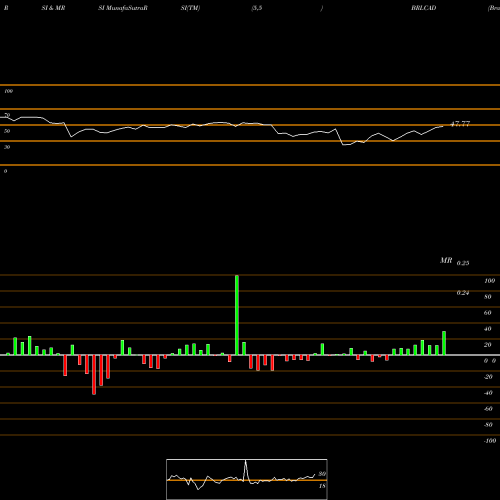
Task: Click the 'SI MunafaSutraR' header text
Action: click(123, 8)
